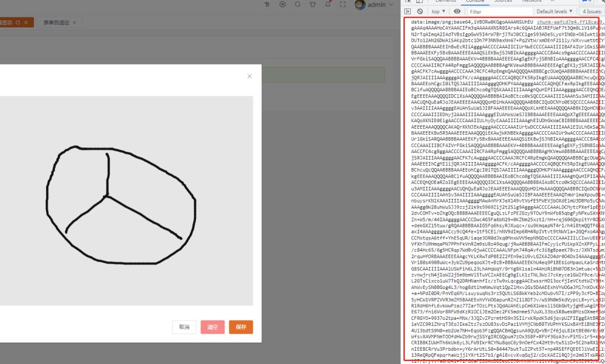Screen dimensions: 605x364
Task: Open the Default levels dropdown
Action: click(554, 11)
